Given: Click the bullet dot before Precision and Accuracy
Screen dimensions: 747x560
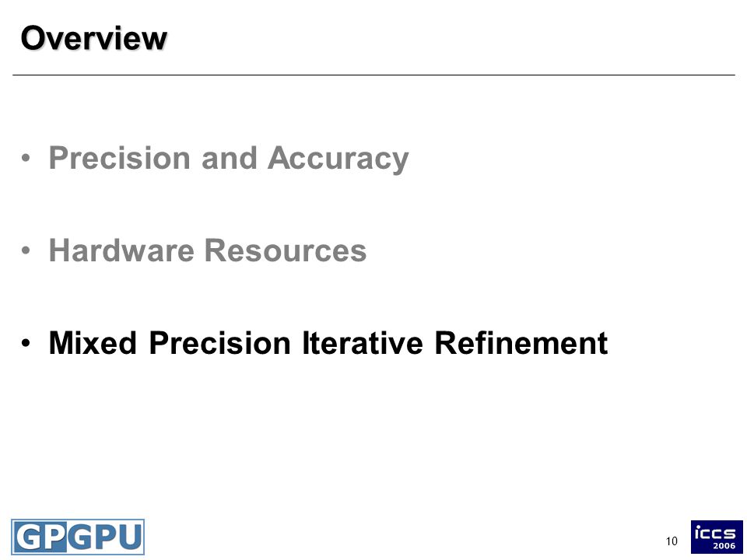Looking at the screenshot, I should click(x=26, y=158).
